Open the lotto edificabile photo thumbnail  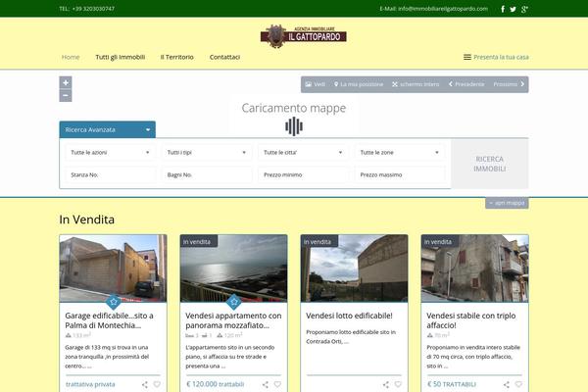pos(355,269)
